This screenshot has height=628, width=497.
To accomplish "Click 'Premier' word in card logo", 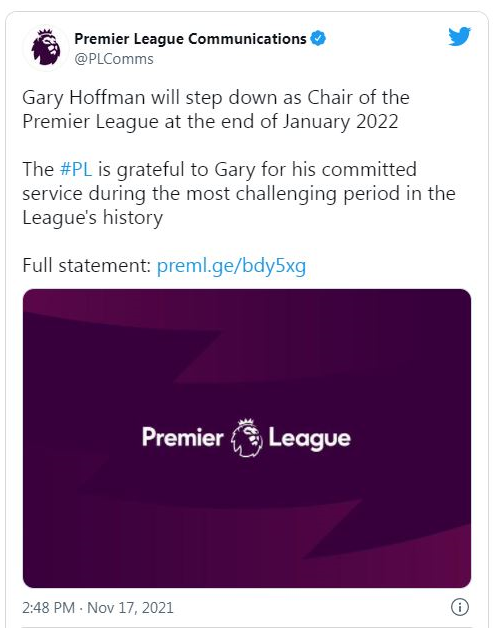I will [x=183, y=437].
